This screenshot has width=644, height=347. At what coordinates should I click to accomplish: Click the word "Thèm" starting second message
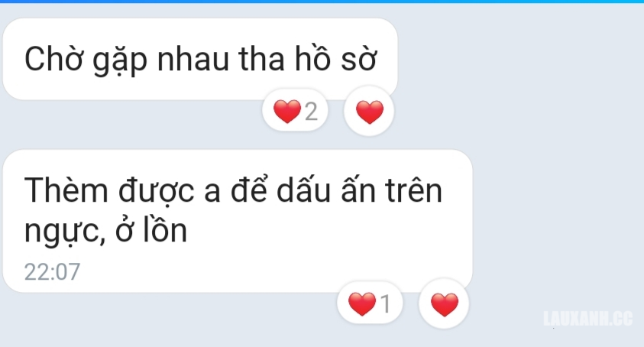66,190
